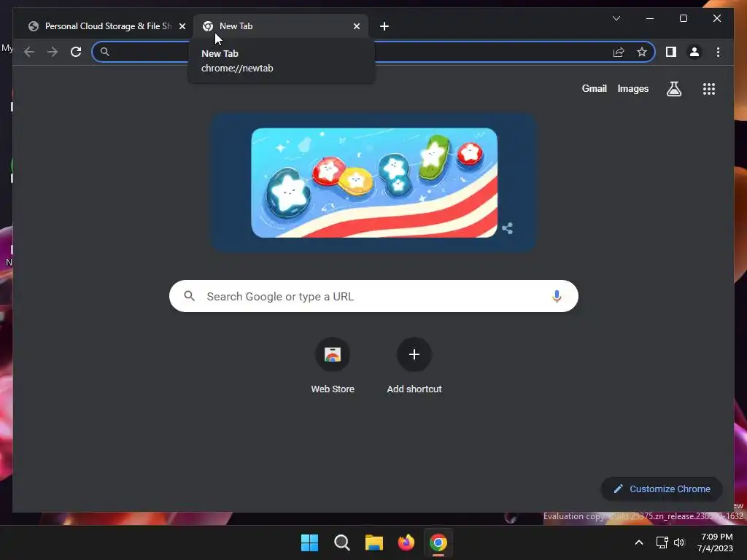Share the Google Doodle
The height and width of the screenshot is (560, 747).
pyautogui.click(x=508, y=228)
